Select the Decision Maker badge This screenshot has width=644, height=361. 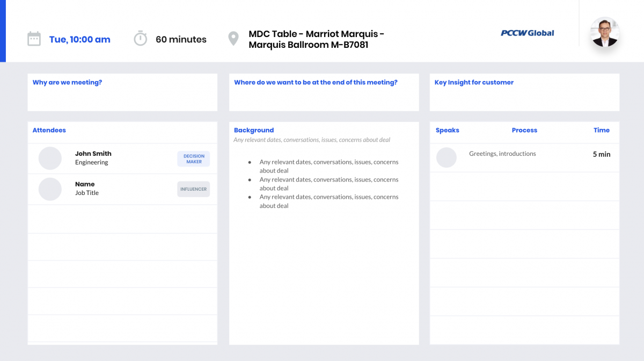[194, 159]
